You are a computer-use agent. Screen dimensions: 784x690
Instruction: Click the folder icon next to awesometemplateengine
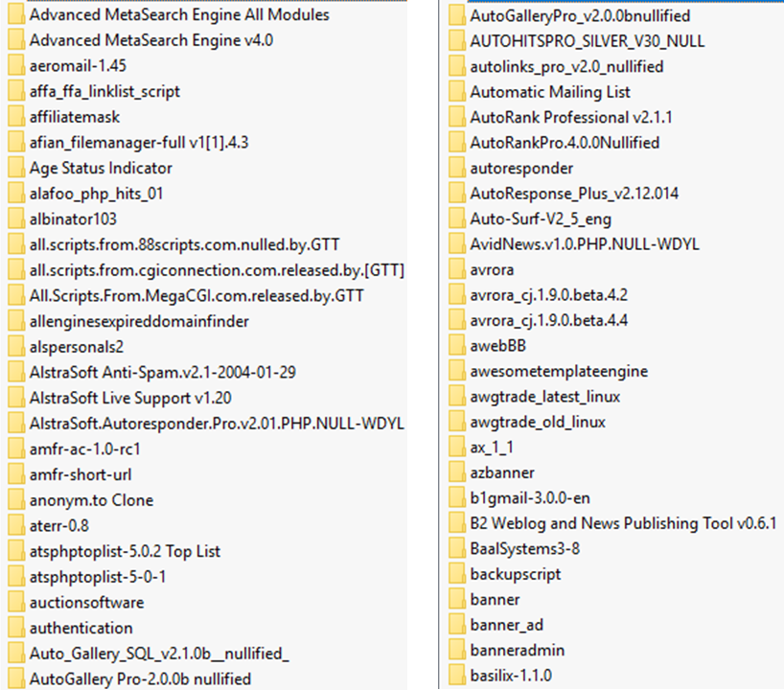(x=456, y=371)
